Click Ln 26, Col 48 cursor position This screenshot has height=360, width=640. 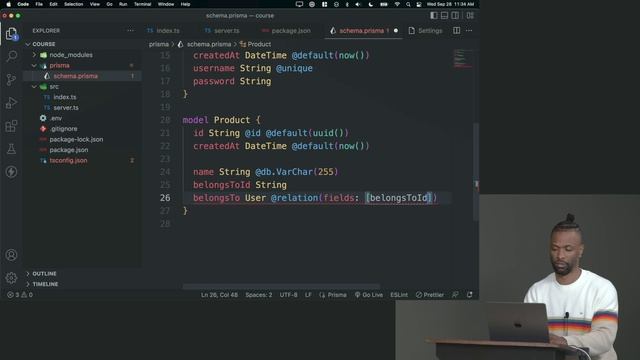(219, 295)
